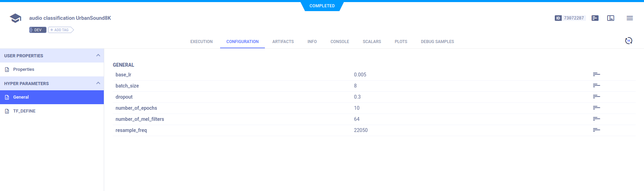Click the details panel view icon
644x191 pixels.
click(x=610, y=18)
